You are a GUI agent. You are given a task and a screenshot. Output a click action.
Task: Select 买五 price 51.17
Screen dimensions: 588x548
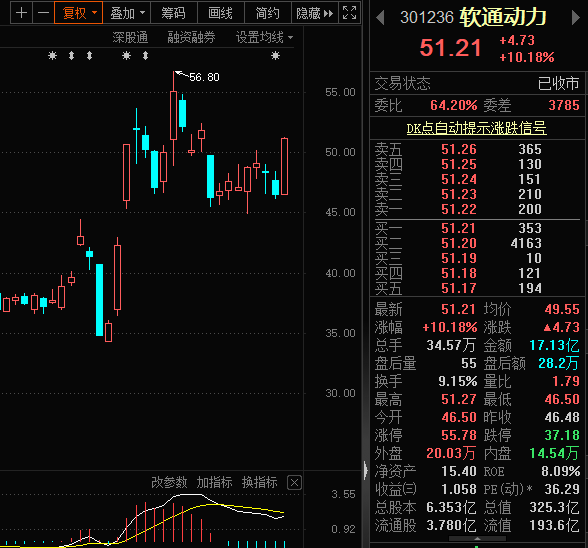459,288
